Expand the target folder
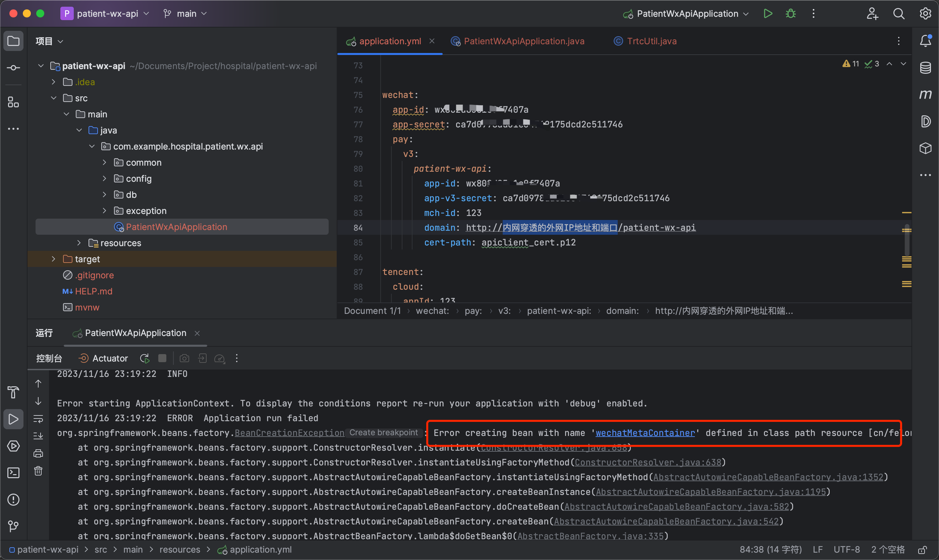 pyautogui.click(x=54, y=259)
